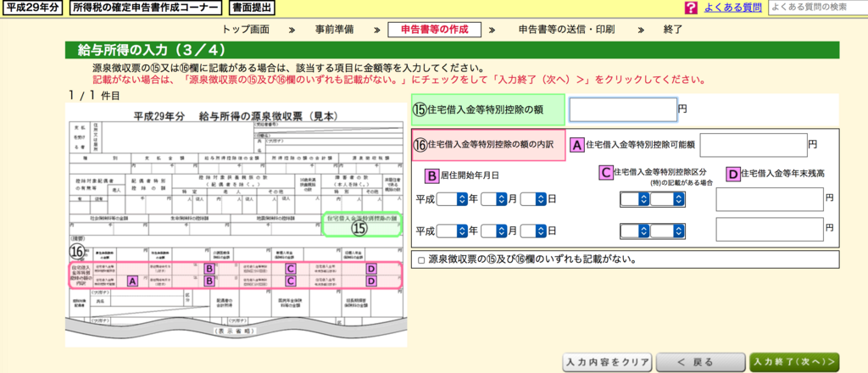Click the B marker beside 居住開始年月日
Screen dimensions: 868x373
(431, 175)
